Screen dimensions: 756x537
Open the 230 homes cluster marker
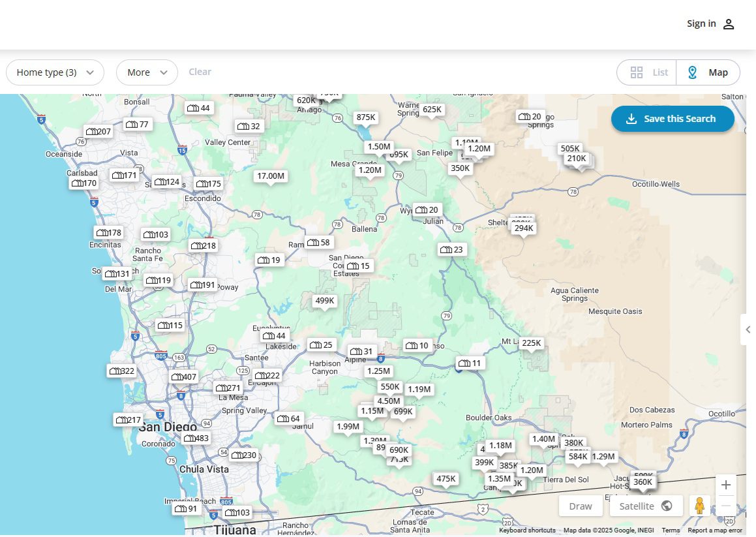(243, 455)
